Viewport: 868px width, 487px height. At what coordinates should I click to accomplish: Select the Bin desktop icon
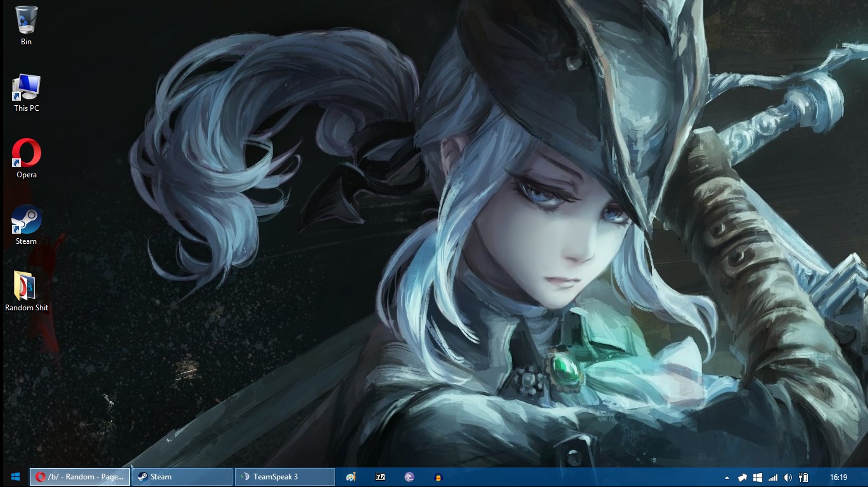[x=26, y=25]
